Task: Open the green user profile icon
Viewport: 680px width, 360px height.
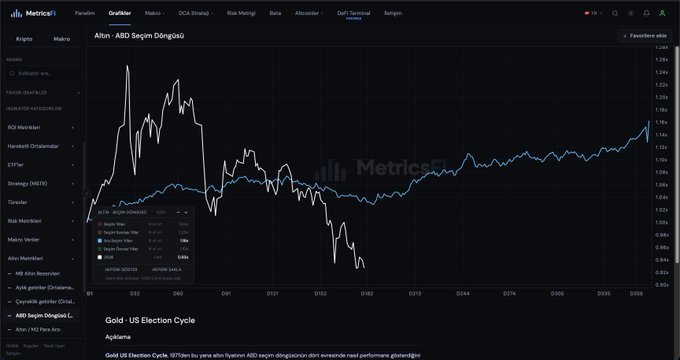Action: click(662, 13)
